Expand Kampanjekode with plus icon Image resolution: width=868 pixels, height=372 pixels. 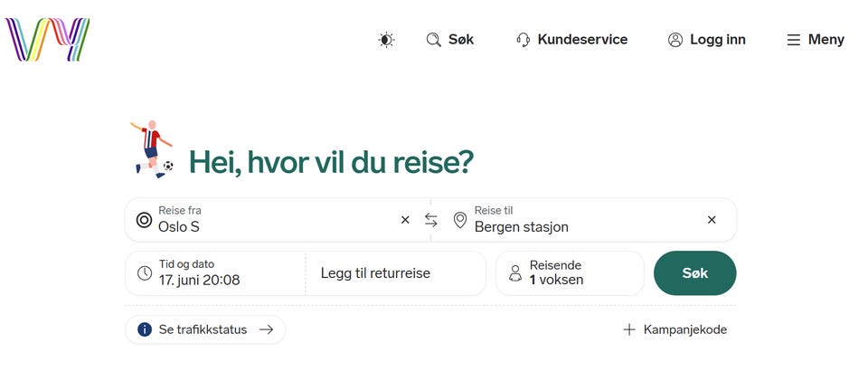tap(675, 329)
